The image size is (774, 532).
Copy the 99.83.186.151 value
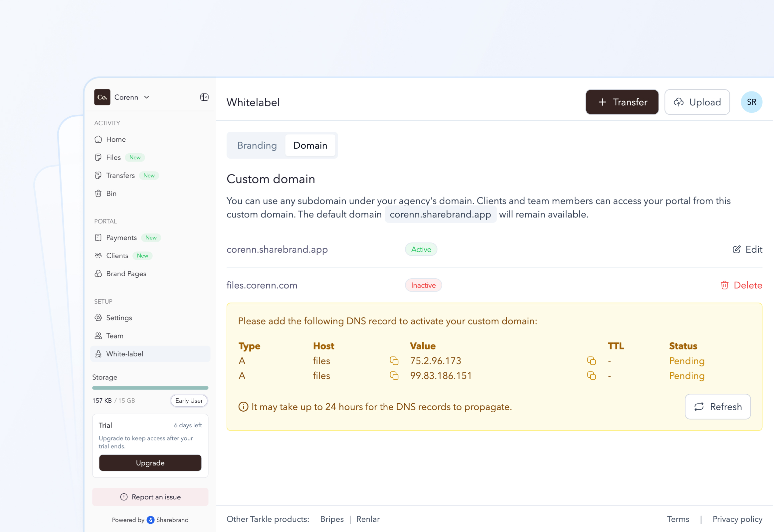[x=591, y=376]
